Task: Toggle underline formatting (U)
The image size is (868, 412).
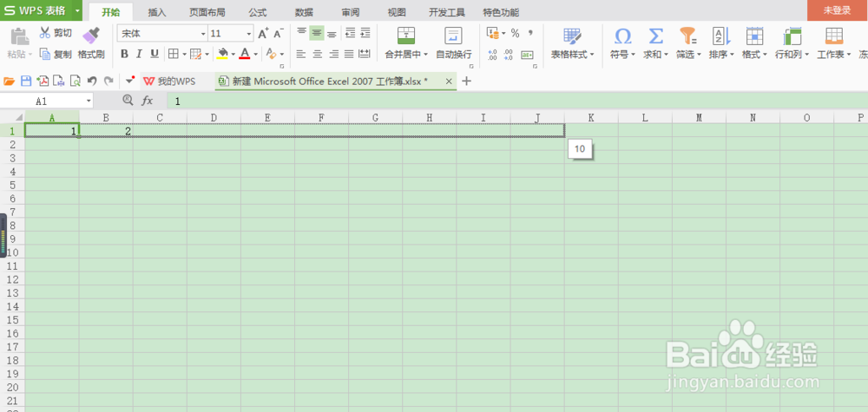Action: click(x=155, y=54)
